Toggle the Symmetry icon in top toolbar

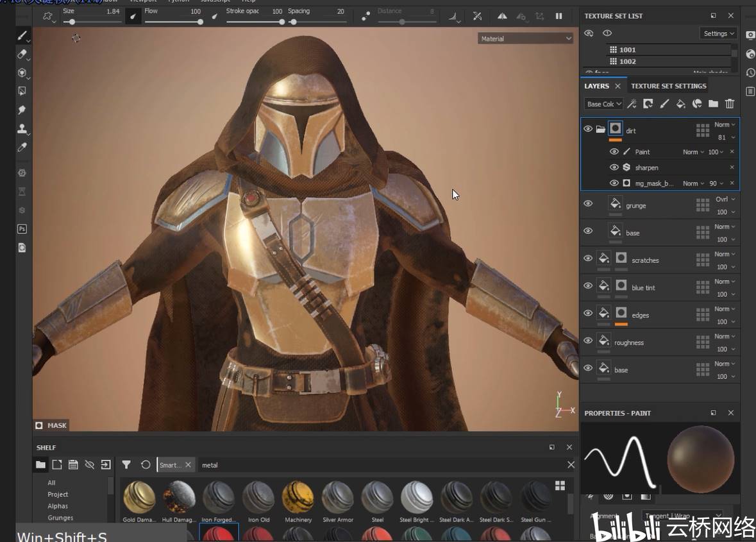click(x=502, y=17)
